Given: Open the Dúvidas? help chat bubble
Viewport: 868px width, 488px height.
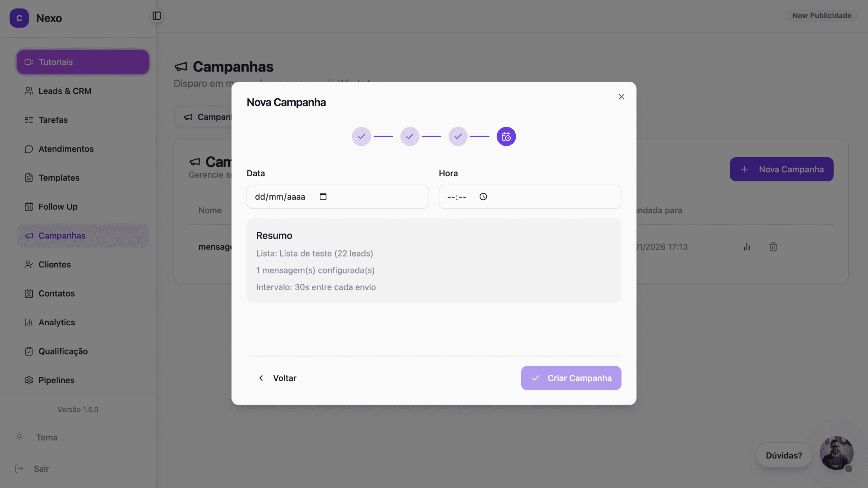Looking at the screenshot, I should coord(784,455).
